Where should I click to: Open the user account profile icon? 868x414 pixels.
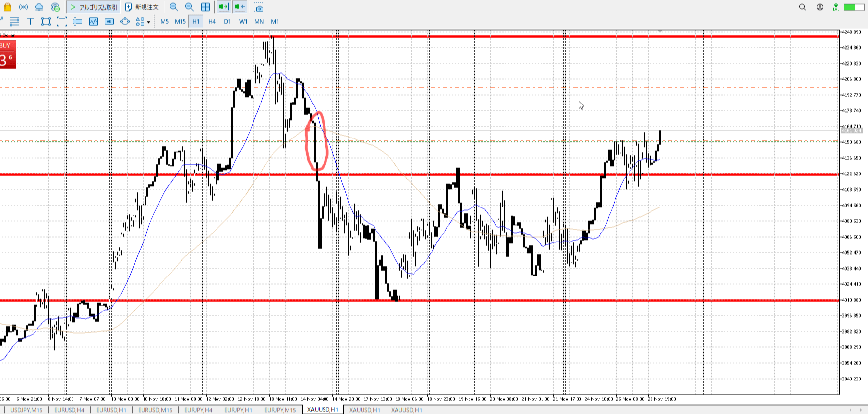click(x=820, y=7)
